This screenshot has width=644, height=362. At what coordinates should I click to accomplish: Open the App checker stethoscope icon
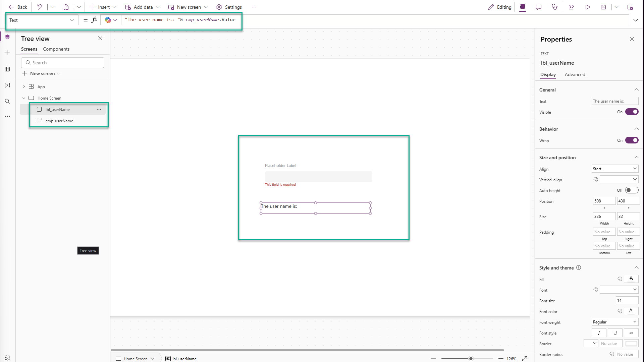coord(555,7)
